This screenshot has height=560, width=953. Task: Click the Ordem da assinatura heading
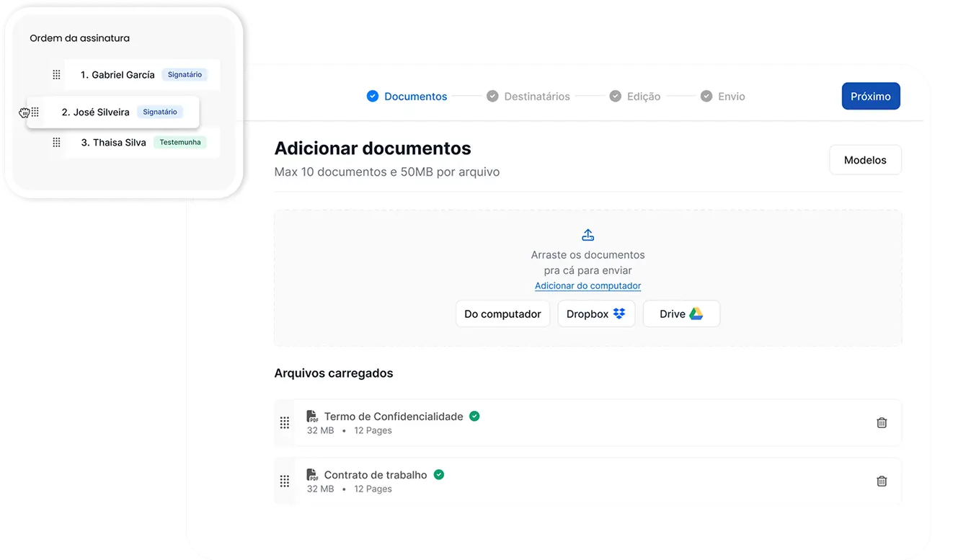coord(79,38)
